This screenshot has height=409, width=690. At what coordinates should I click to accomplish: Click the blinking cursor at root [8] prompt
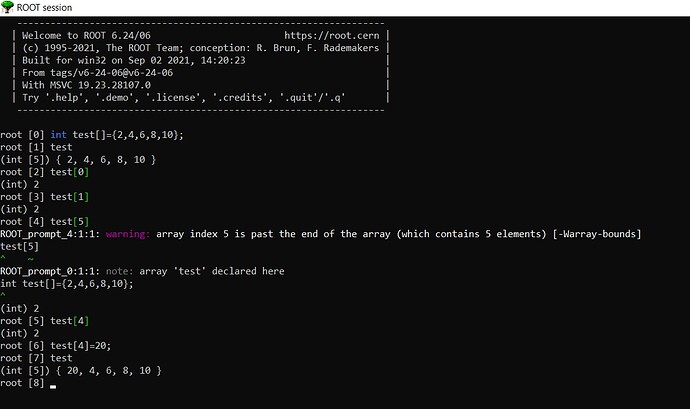pyautogui.click(x=53, y=387)
